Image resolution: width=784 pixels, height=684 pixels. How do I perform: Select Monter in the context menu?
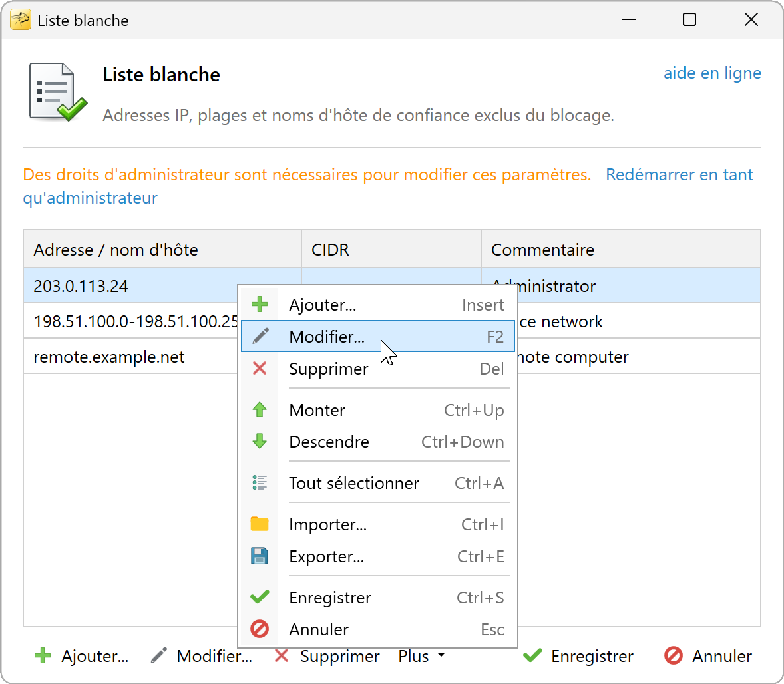pyautogui.click(x=377, y=409)
